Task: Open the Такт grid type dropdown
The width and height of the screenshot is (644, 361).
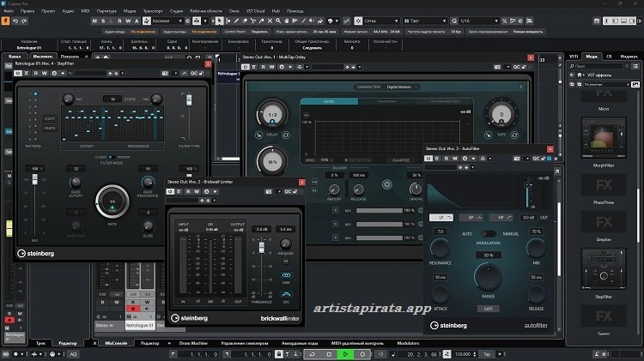Action: tap(425, 21)
